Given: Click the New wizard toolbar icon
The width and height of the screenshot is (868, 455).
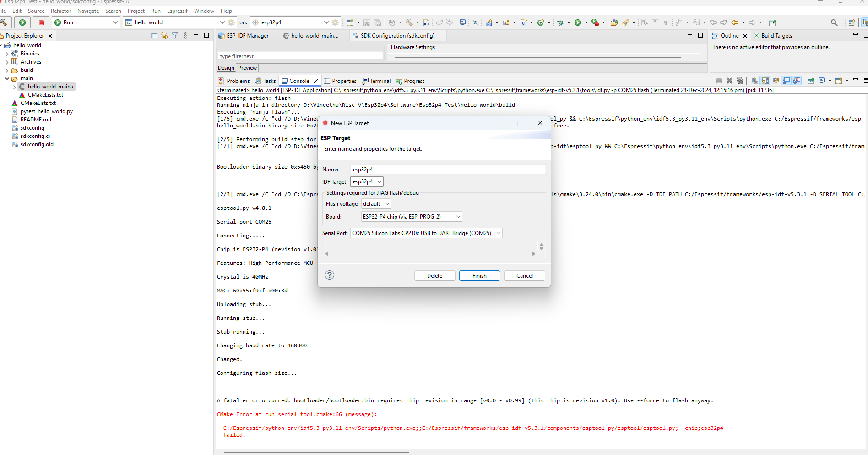Looking at the screenshot, I should point(350,22).
